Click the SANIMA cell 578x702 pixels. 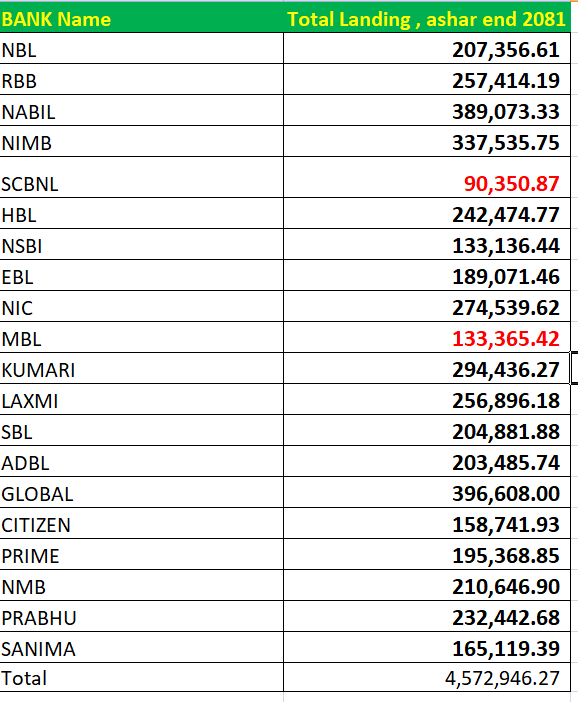pos(141,647)
